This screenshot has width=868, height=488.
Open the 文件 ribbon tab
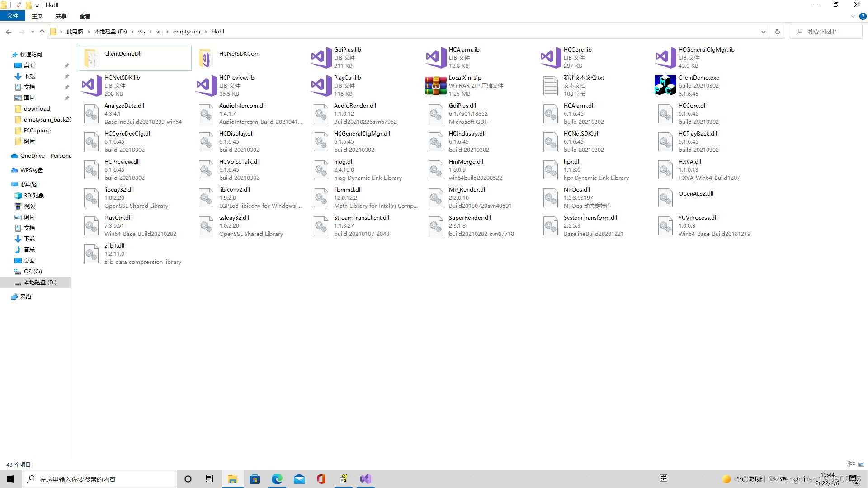tap(13, 16)
